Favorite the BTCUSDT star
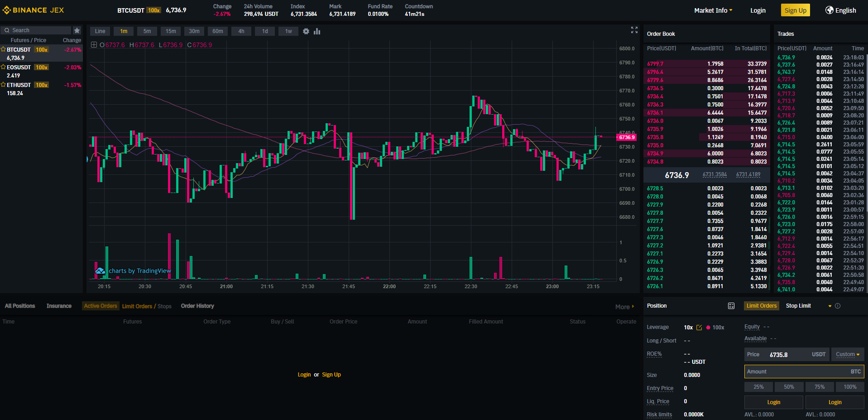Screen dimensions: 868x420 tap(3, 49)
